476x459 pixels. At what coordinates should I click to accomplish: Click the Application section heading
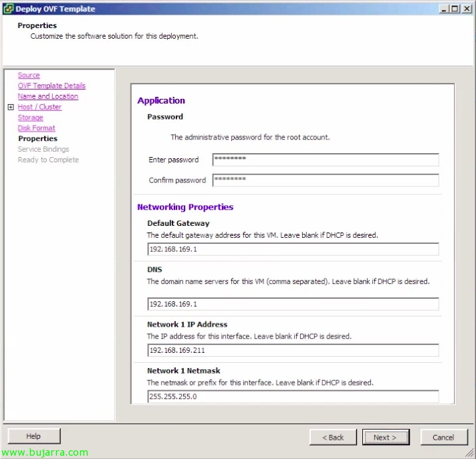[161, 101]
